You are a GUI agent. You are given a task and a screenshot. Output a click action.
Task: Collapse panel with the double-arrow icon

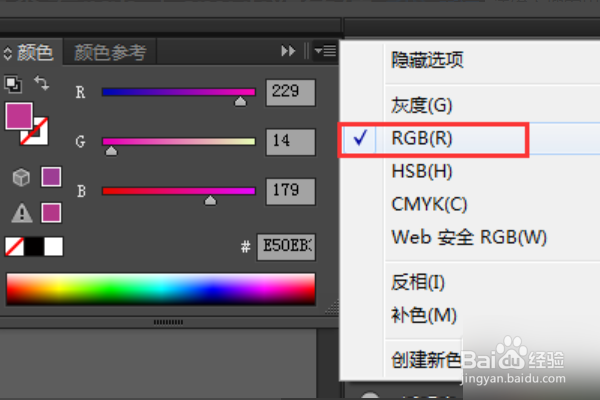click(288, 51)
